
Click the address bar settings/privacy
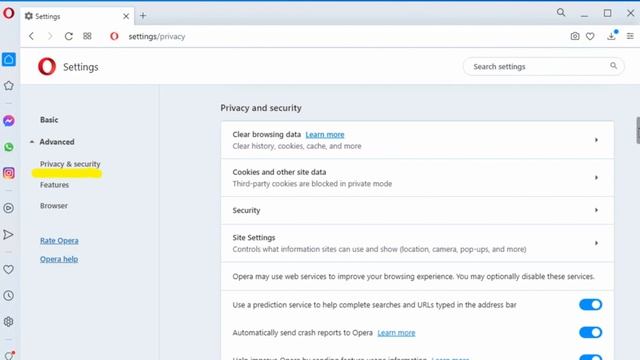click(x=157, y=36)
